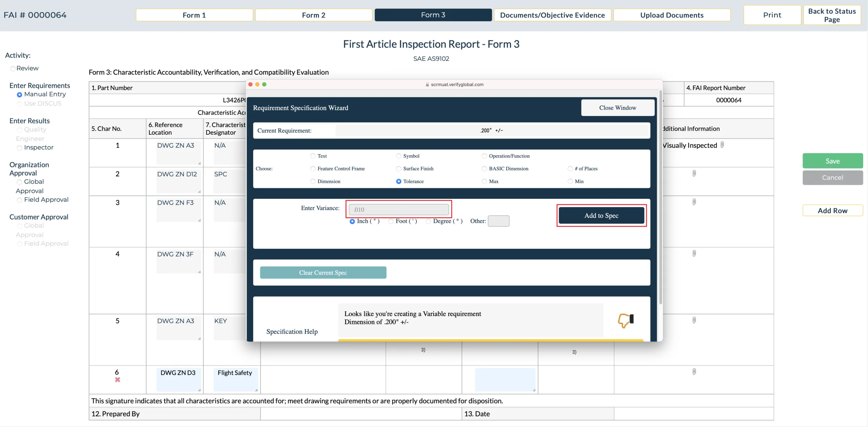
Task: Choose Global Approval under Organization Approval
Action: (20, 182)
